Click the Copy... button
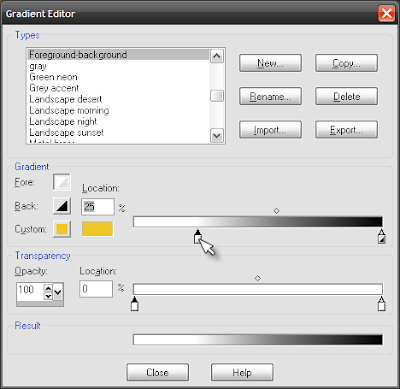This screenshot has height=389, width=400. [x=346, y=63]
